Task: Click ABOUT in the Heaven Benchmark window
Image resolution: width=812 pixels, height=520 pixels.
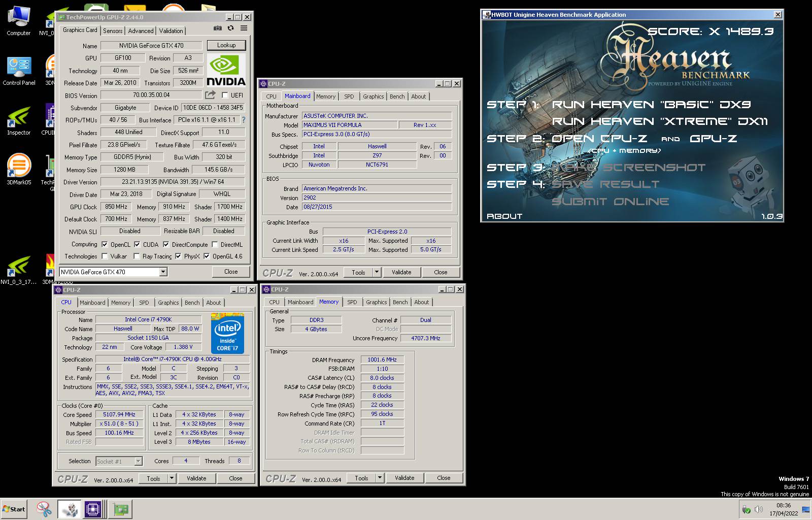Action: (504, 216)
